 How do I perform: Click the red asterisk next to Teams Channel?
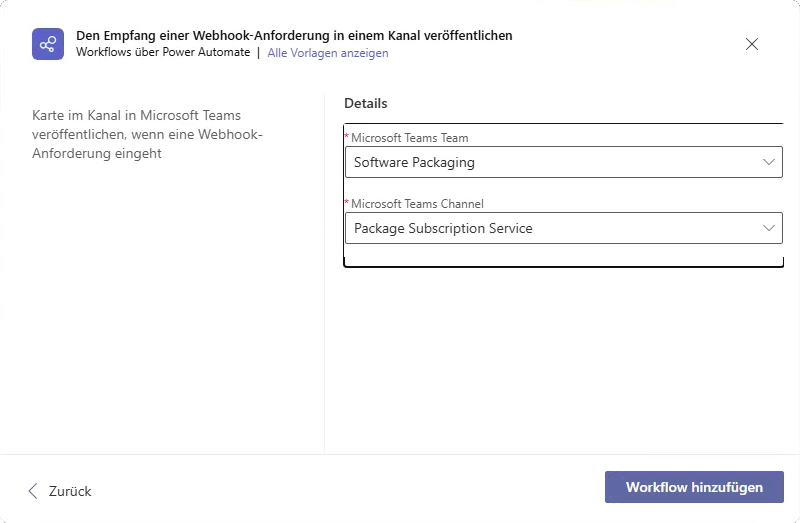coord(347,203)
